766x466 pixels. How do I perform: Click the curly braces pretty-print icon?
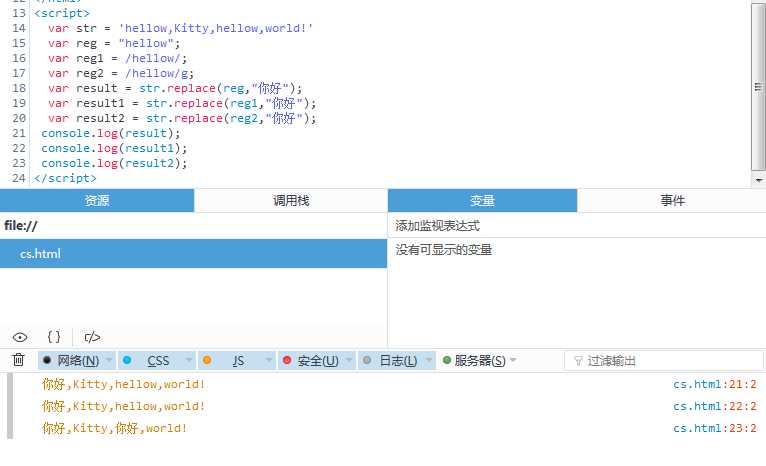54,337
